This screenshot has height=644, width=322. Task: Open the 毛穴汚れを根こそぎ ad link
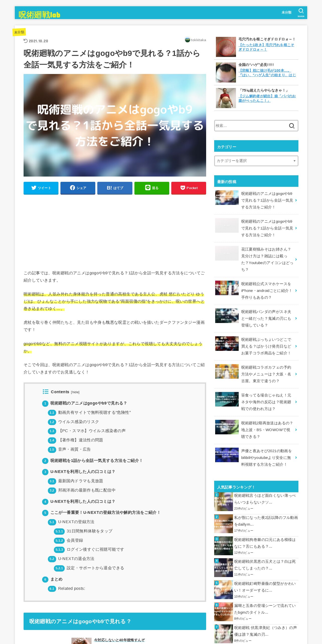[x=266, y=47]
